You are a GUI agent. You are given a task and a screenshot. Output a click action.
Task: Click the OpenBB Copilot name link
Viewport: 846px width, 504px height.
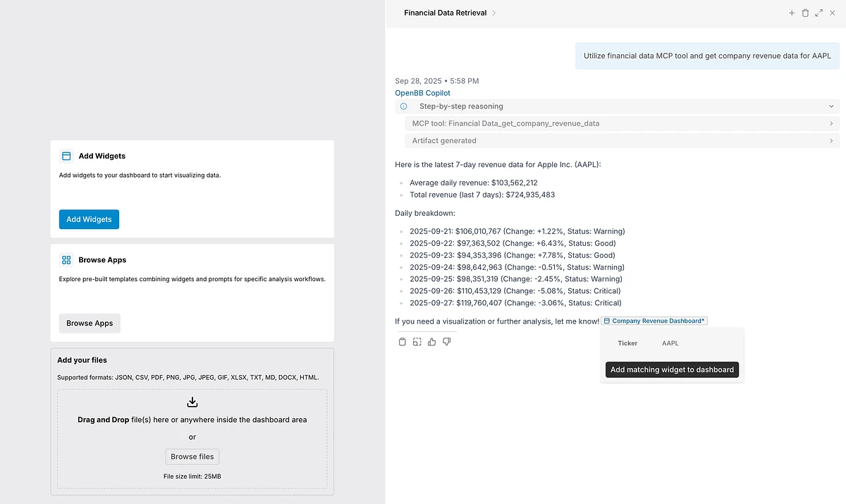(x=422, y=93)
